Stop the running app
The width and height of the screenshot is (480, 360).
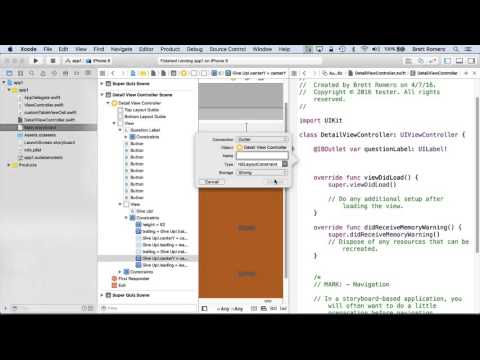[52, 61]
